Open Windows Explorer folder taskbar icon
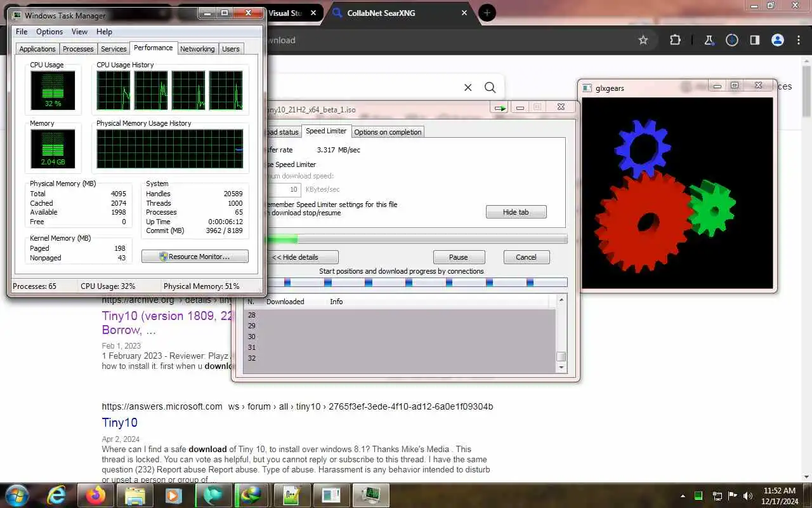 pyautogui.click(x=135, y=495)
